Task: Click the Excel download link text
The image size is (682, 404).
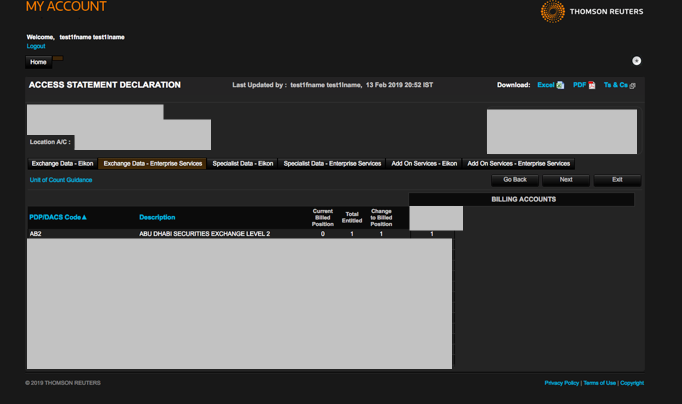Action: tap(545, 85)
